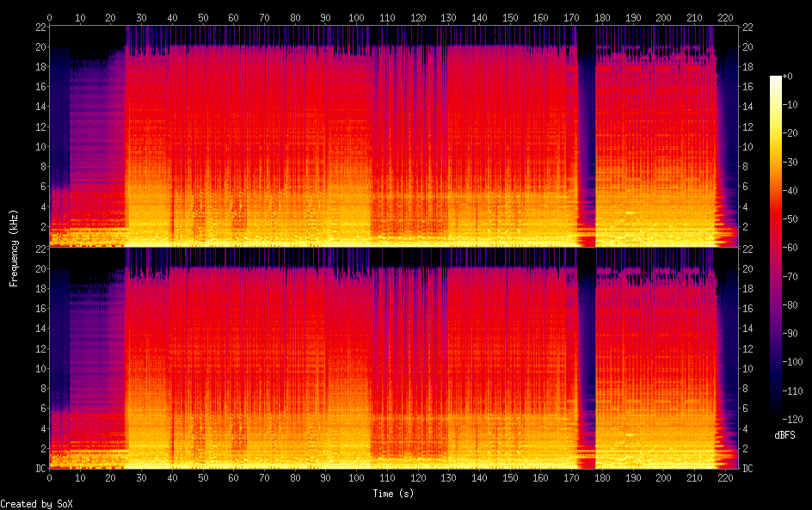This screenshot has height=510, width=812.
Task: Select the "Frequency (kHz)" vertical axis title
Action: click(x=14, y=248)
